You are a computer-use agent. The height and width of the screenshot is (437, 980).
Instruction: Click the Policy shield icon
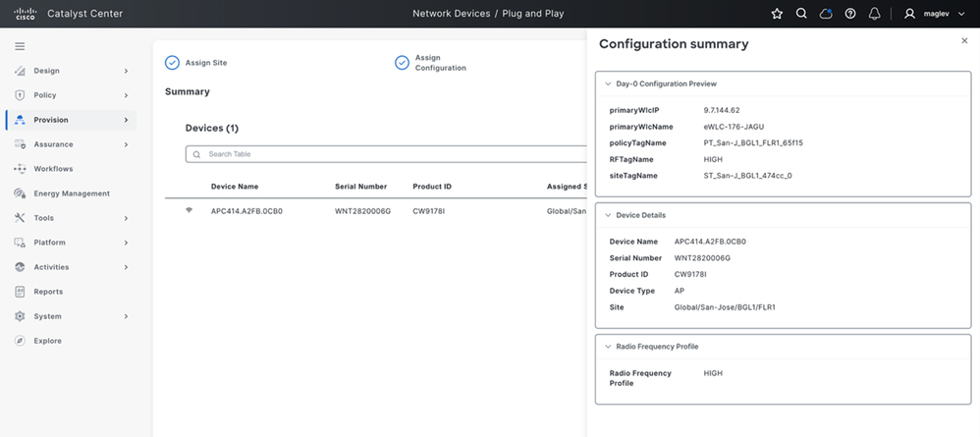20,95
